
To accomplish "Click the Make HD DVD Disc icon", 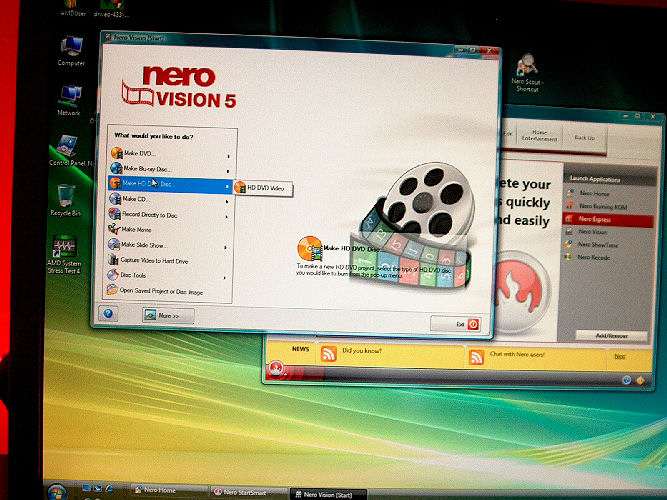I will pyautogui.click(x=115, y=183).
